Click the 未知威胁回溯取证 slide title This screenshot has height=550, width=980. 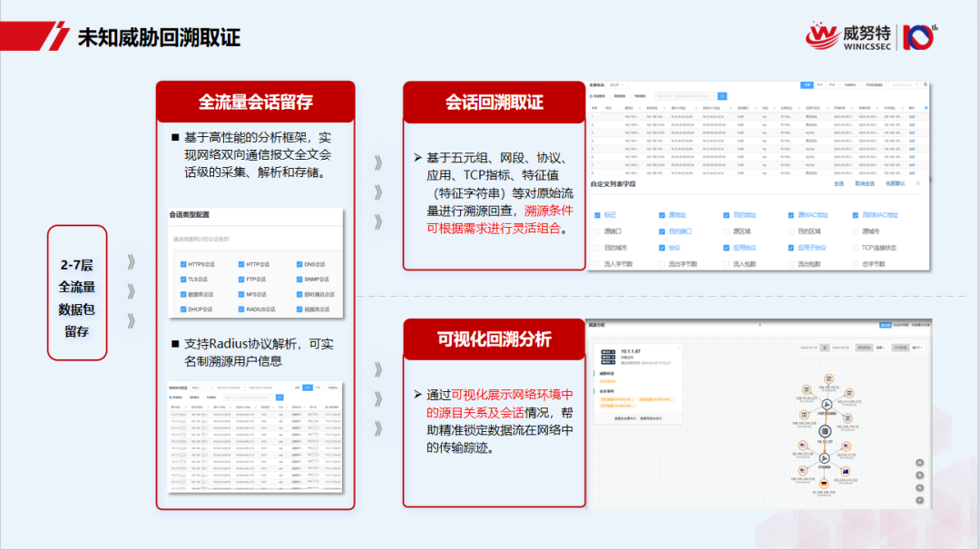coord(159,37)
